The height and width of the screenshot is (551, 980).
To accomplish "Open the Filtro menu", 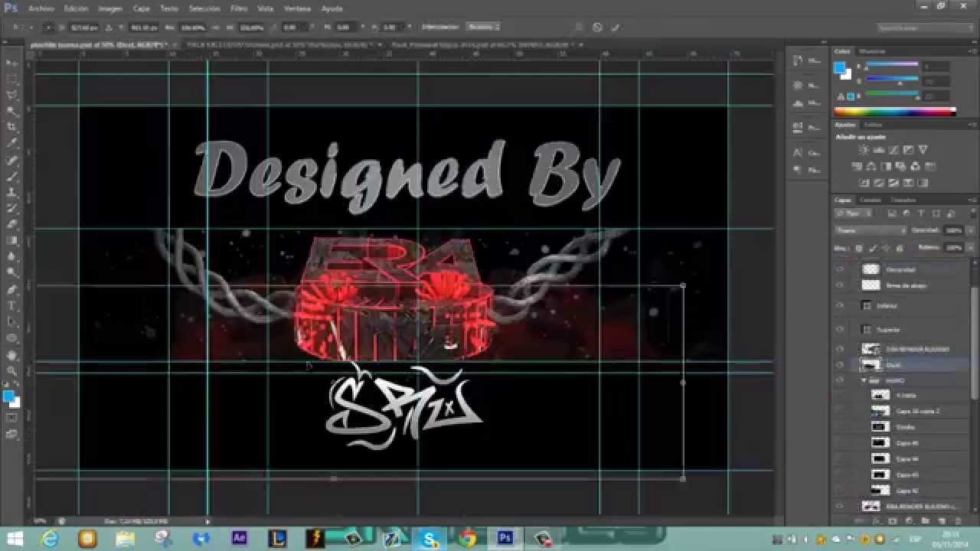I will click(x=239, y=8).
